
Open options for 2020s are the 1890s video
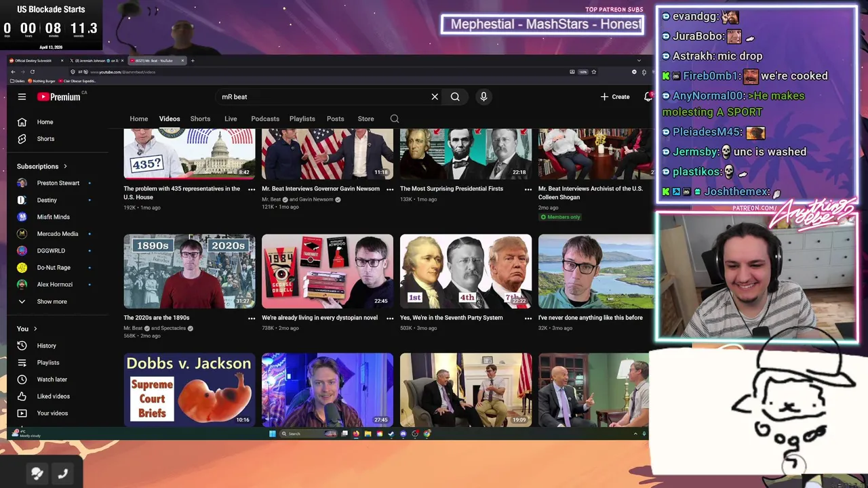coord(252,318)
